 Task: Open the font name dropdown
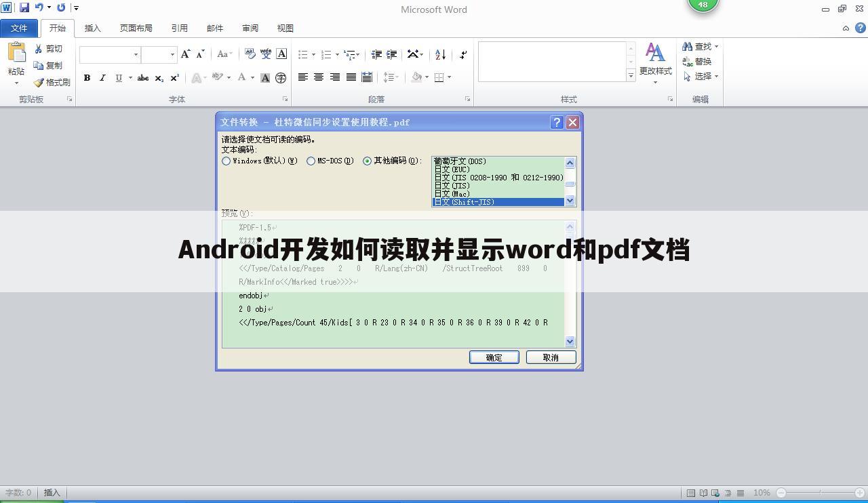click(x=136, y=54)
